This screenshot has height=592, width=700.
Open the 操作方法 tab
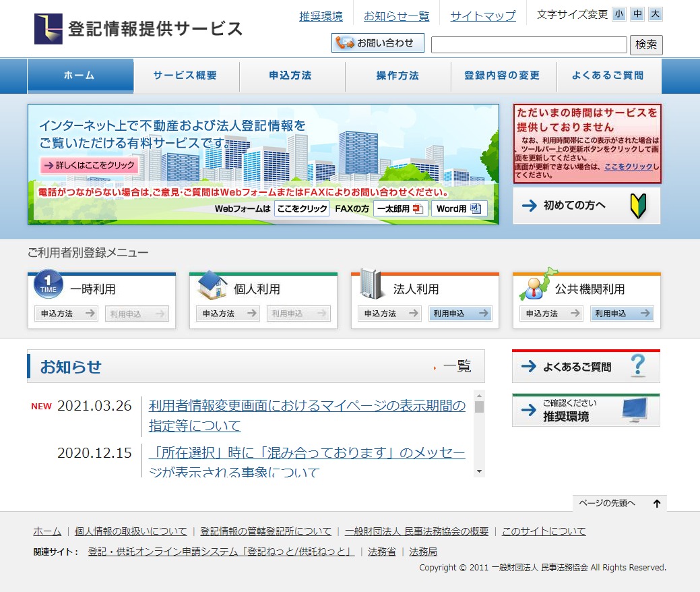(397, 76)
